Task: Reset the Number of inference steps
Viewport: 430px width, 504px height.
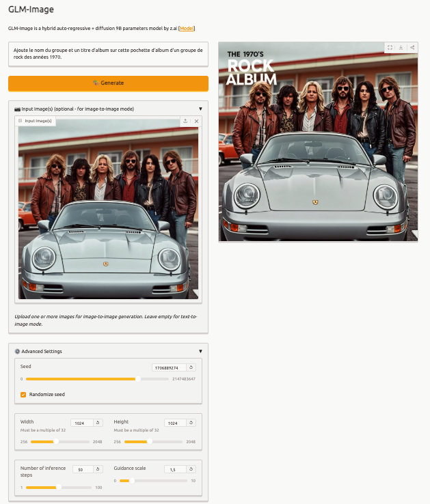Action: click(x=98, y=470)
